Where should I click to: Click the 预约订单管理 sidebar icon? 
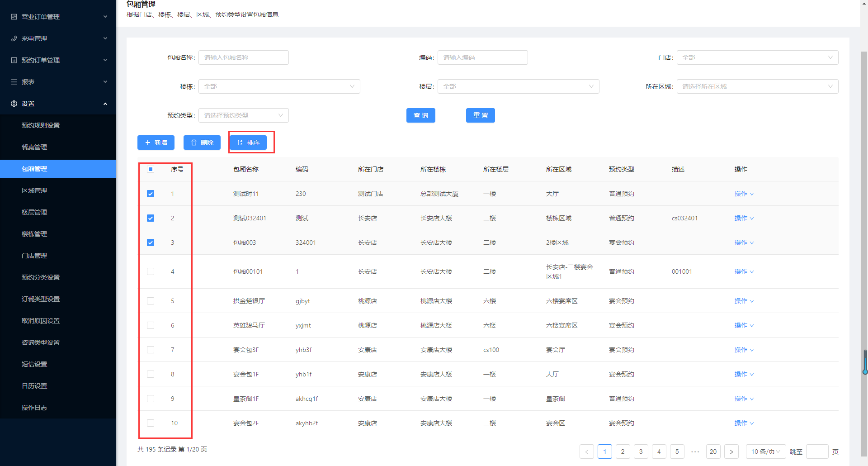coord(14,60)
